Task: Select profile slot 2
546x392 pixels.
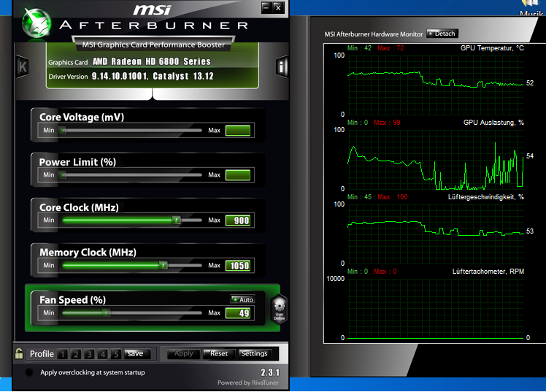Action: [76, 354]
